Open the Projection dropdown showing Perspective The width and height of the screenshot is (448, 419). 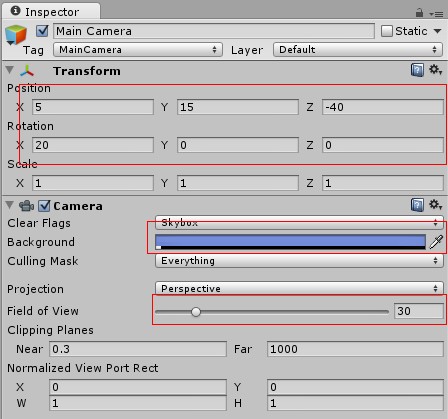point(299,288)
